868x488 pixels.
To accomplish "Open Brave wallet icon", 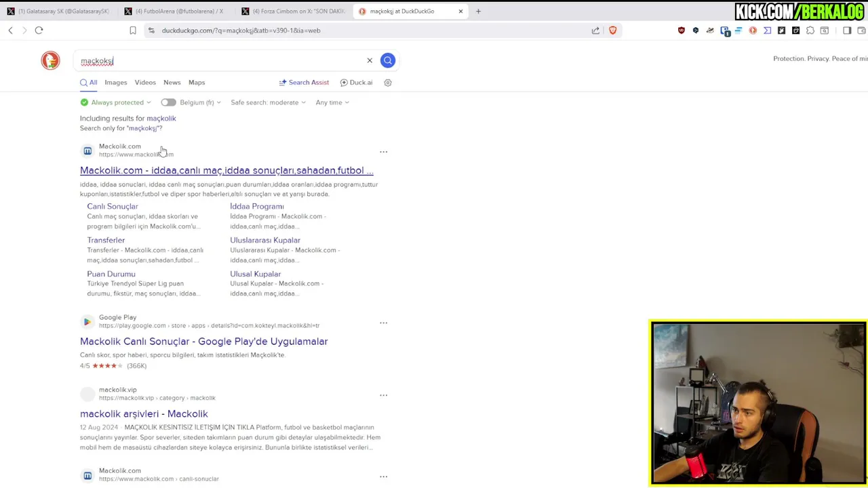I will coord(862,30).
